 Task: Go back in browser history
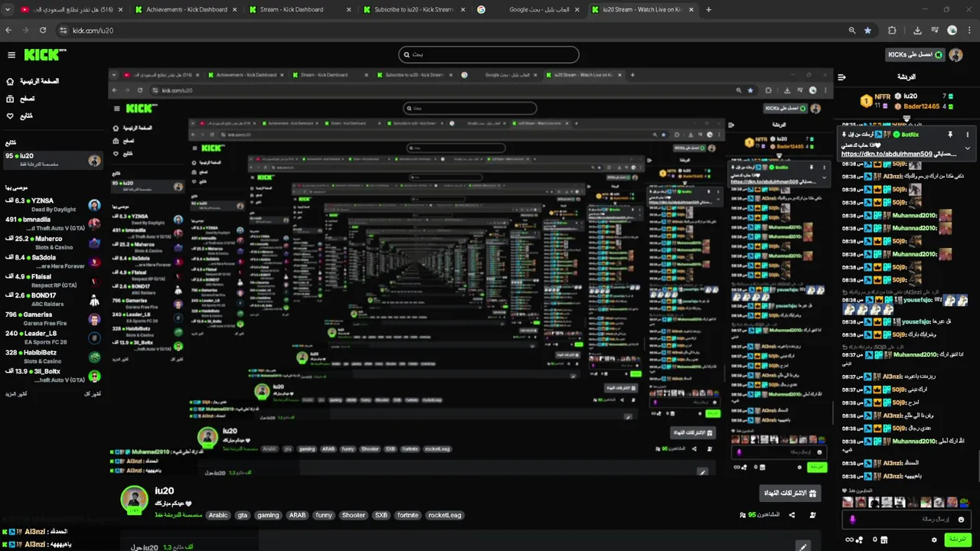coord(8,31)
